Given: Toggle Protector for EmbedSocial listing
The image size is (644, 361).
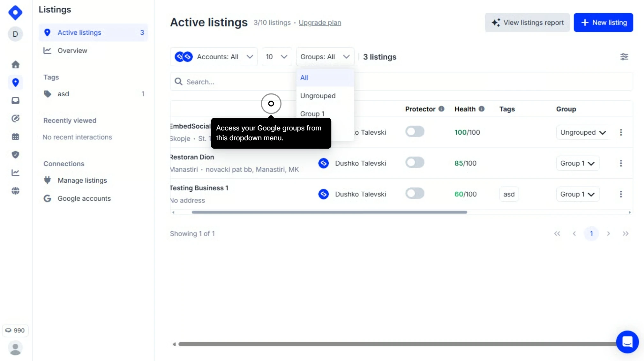Looking at the screenshot, I should [x=415, y=131].
